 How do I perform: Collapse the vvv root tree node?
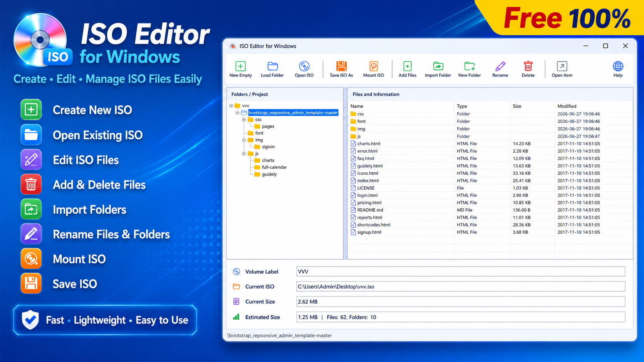[231, 105]
